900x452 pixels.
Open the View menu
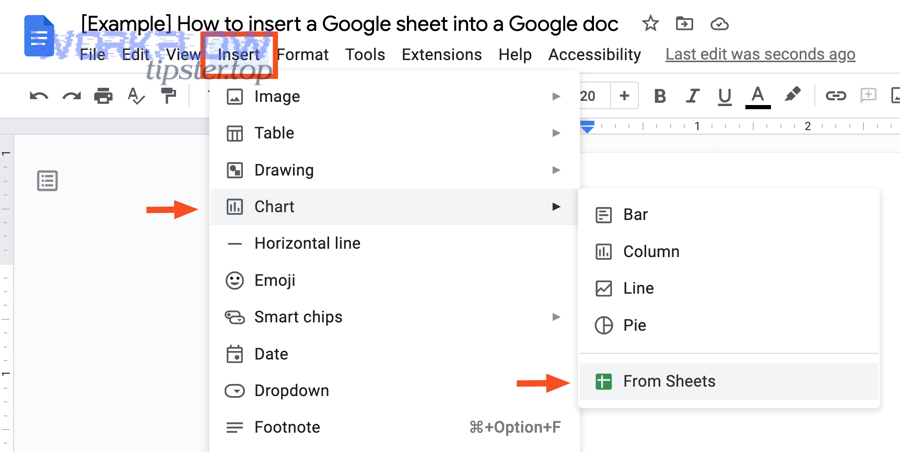pos(183,55)
